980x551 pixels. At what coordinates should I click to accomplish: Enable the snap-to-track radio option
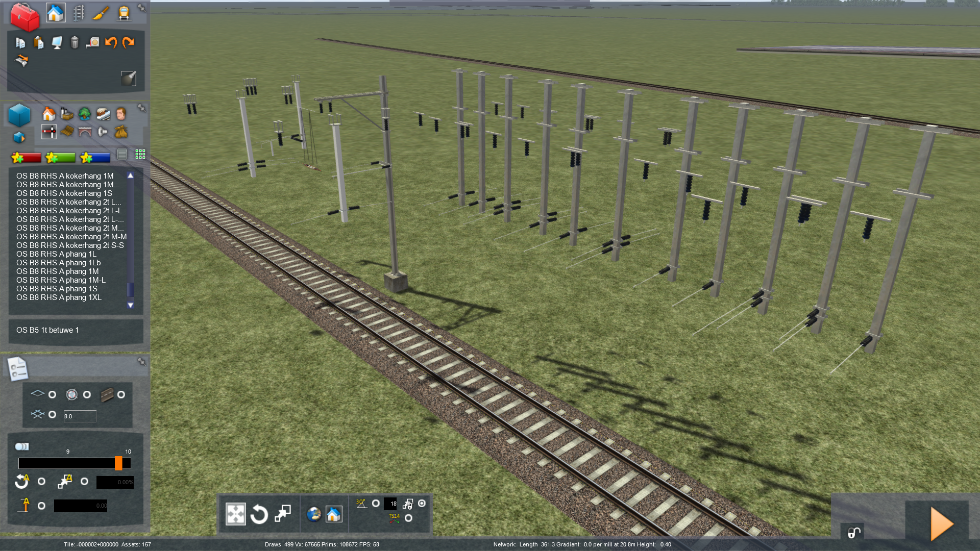coord(121,394)
